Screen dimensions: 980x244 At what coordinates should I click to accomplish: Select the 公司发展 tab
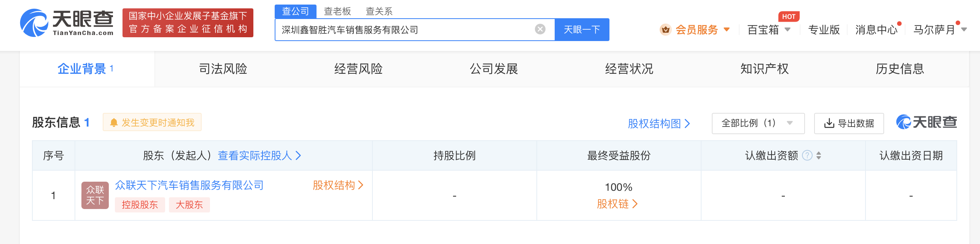point(494,69)
